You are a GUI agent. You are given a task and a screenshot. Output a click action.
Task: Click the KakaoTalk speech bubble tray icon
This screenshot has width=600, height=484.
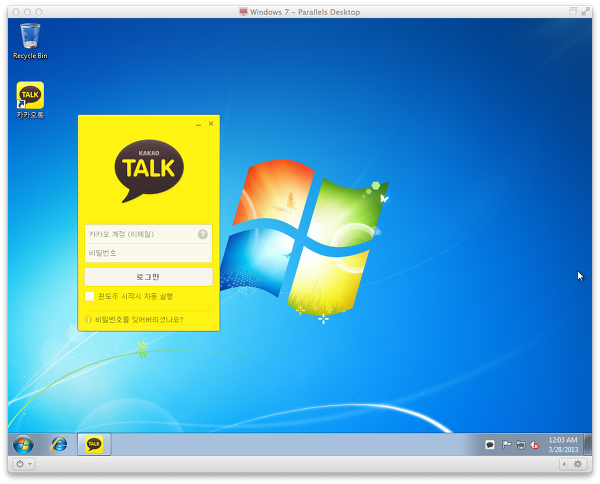coord(490,445)
